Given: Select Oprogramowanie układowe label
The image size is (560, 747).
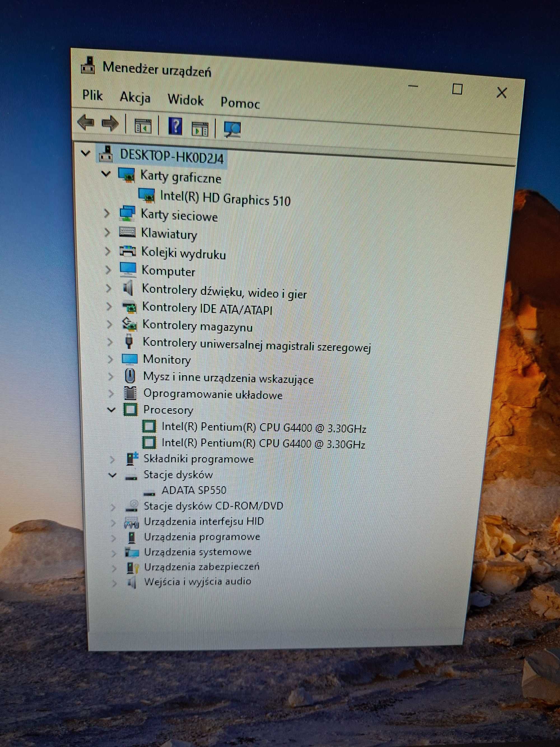Looking at the screenshot, I should (213, 394).
